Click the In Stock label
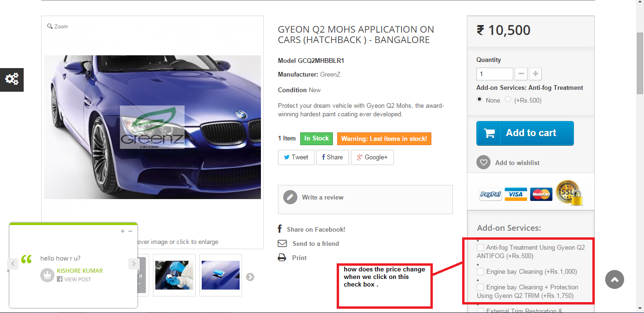 pos(316,139)
